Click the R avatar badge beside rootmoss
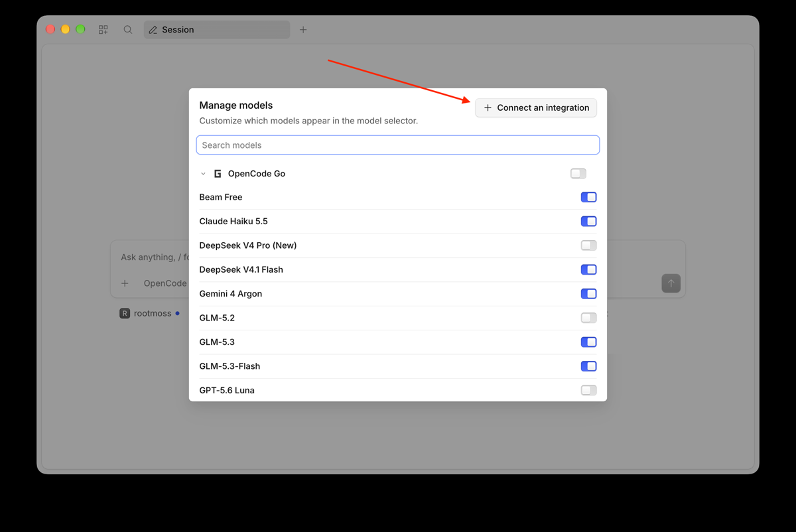The height and width of the screenshot is (532, 796). 125,313
